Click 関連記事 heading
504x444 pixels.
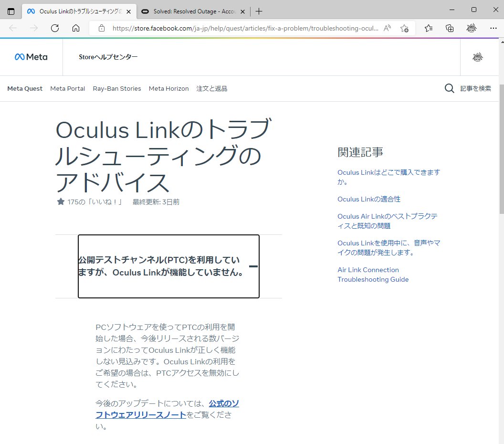point(360,152)
